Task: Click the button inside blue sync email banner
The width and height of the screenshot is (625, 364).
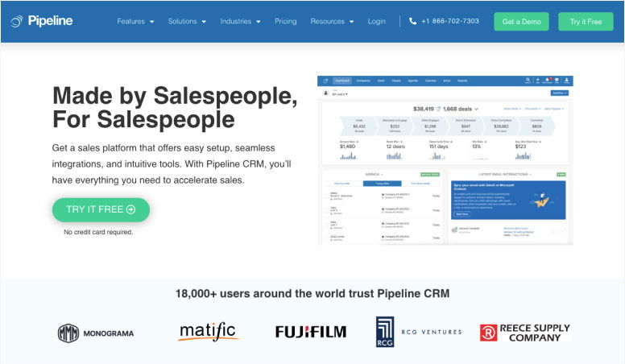Action: 462,214
